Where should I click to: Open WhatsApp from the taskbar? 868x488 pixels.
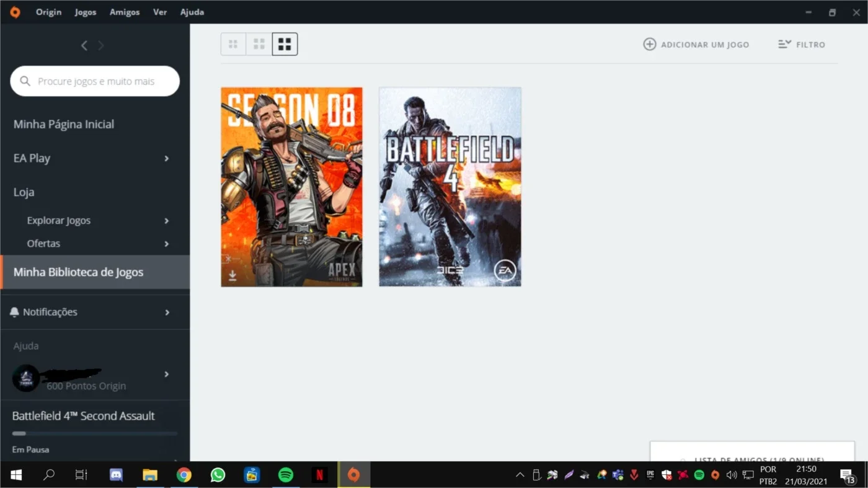(218, 475)
